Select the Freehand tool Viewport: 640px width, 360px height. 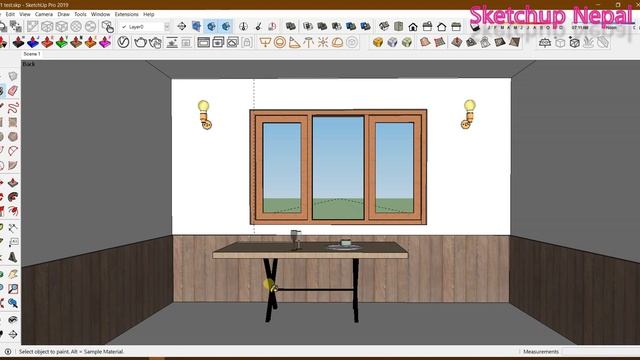(x=13, y=108)
